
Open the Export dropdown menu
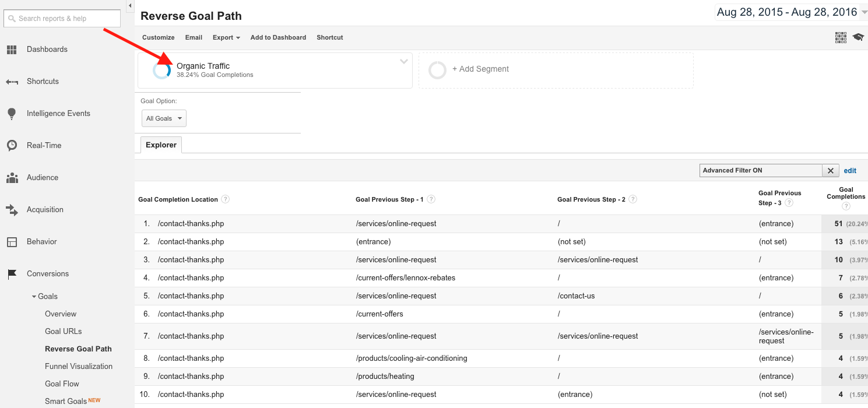pos(226,37)
